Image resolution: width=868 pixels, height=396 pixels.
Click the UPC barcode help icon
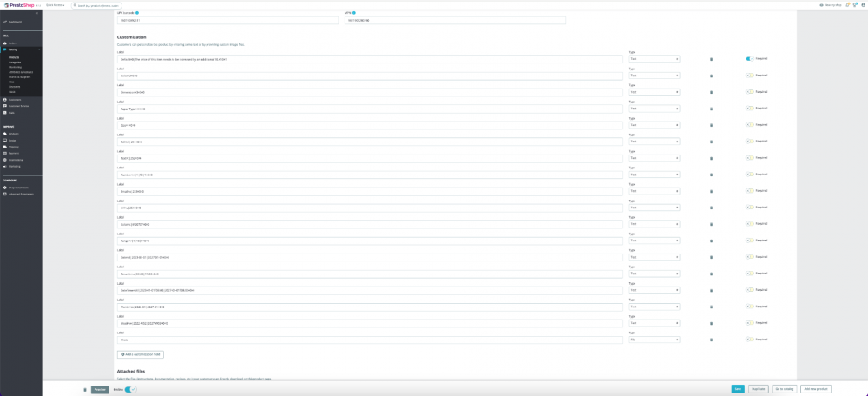click(x=137, y=12)
